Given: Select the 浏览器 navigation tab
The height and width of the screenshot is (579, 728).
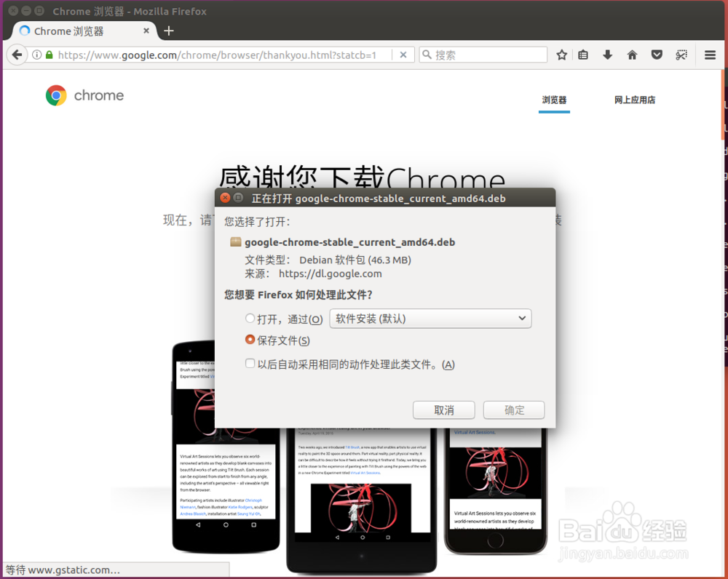Looking at the screenshot, I should (554, 100).
